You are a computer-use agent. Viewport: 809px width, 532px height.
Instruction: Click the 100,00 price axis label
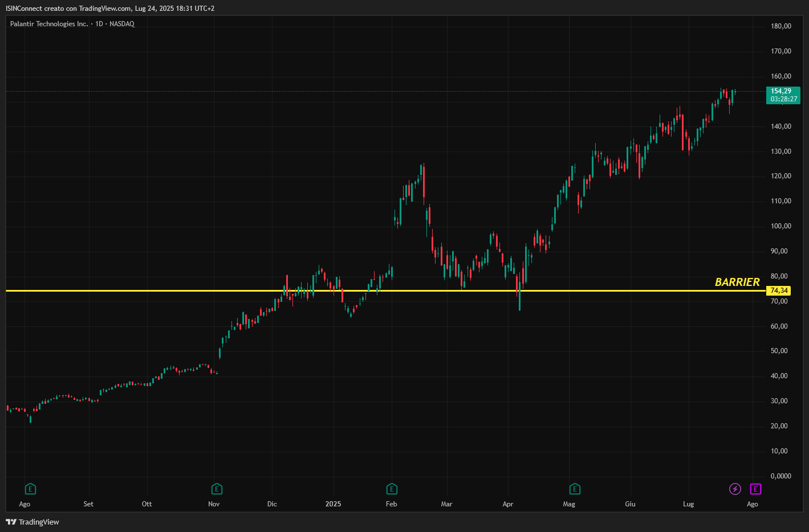[x=780, y=226]
